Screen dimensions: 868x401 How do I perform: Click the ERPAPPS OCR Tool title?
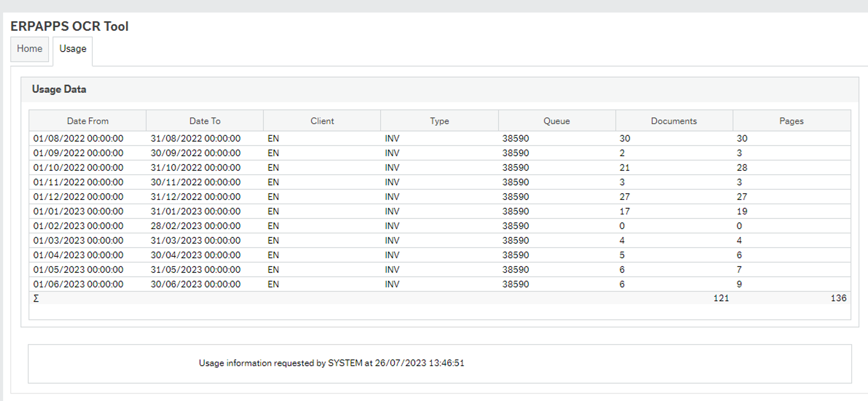click(x=69, y=26)
